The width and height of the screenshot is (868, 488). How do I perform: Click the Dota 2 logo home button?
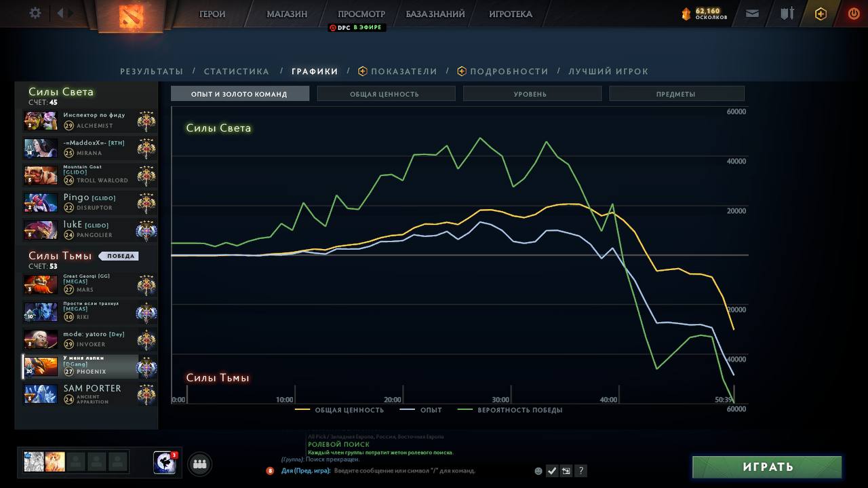coord(131,16)
